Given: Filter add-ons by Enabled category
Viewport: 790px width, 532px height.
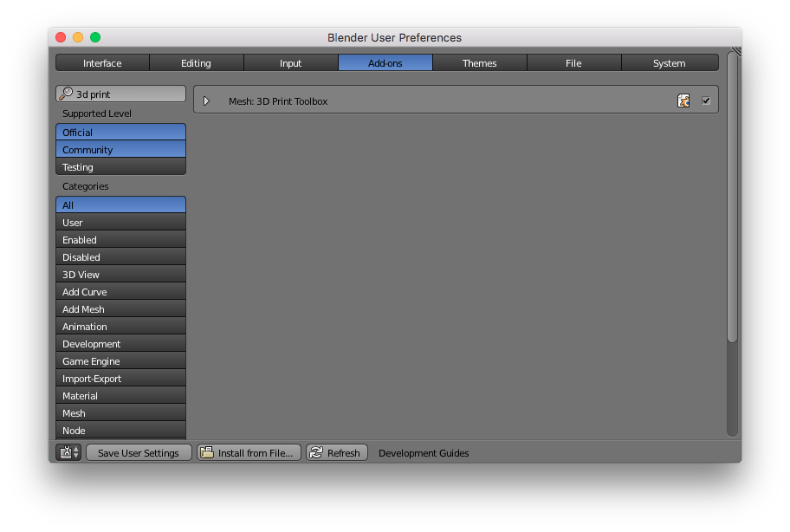Looking at the screenshot, I should [x=120, y=240].
